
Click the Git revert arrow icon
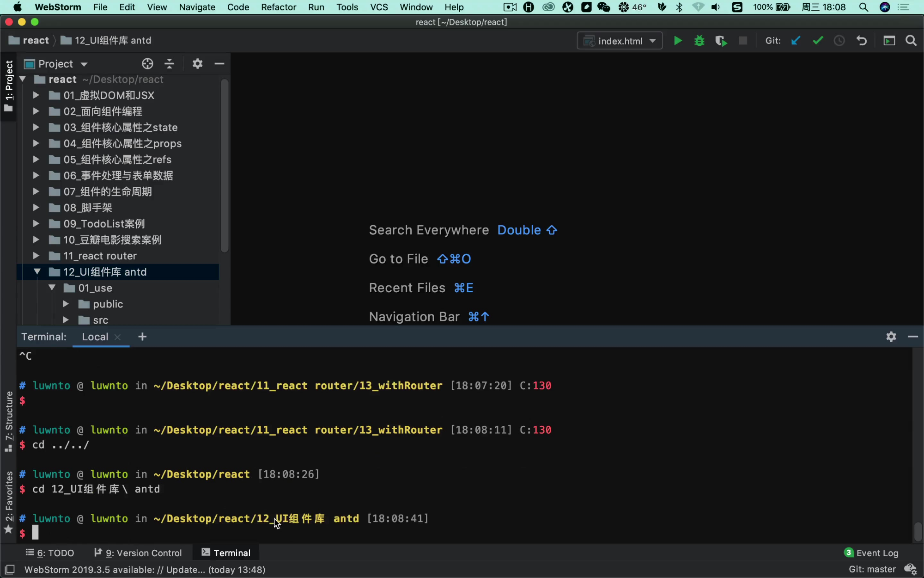click(x=862, y=41)
